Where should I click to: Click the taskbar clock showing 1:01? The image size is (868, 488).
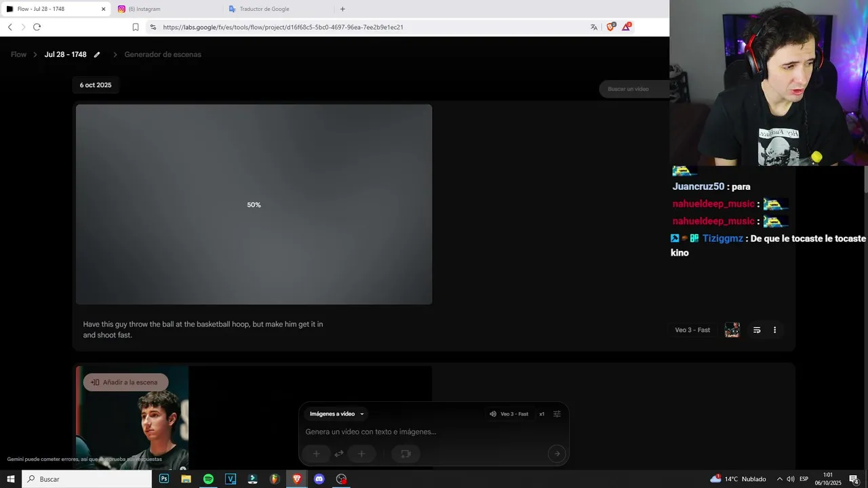pyautogui.click(x=828, y=479)
